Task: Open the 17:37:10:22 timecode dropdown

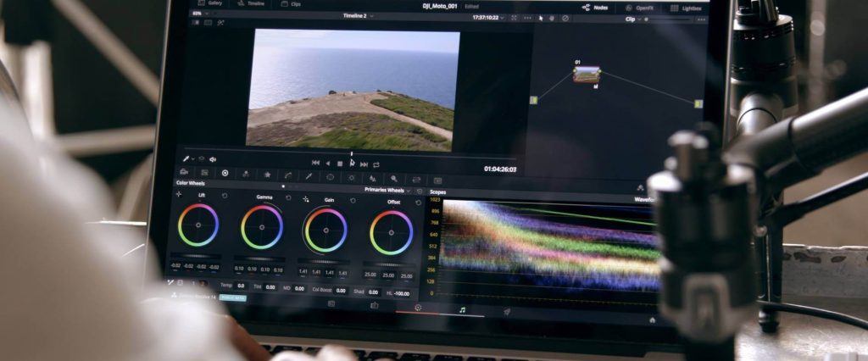Action: point(488,18)
